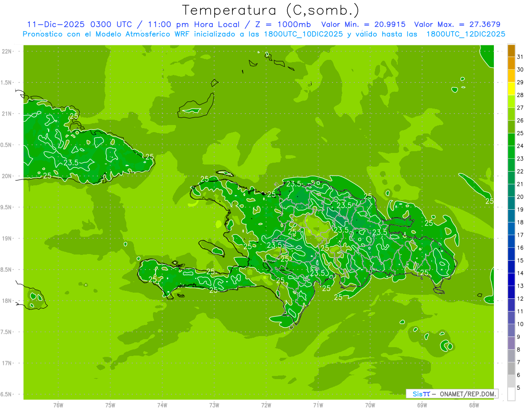Click the 10 value on the color legend
The height and width of the screenshot is (411, 532).
pos(520,324)
